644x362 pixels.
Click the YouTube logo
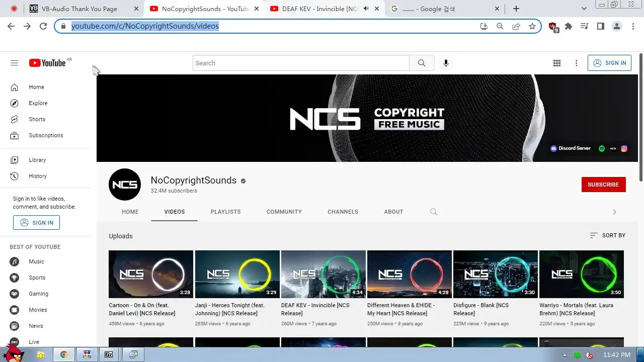(47, 63)
